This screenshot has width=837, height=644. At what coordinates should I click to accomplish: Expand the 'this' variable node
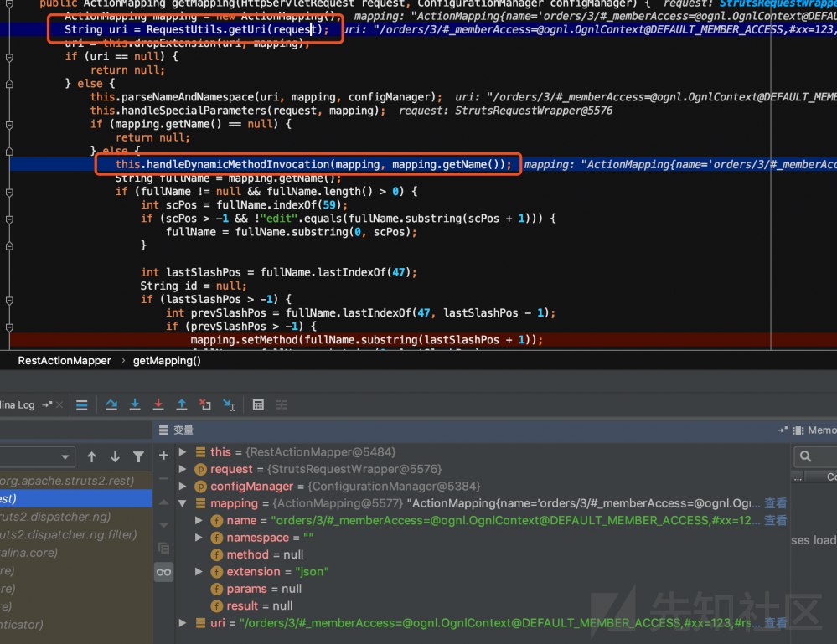(x=183, y=452)
